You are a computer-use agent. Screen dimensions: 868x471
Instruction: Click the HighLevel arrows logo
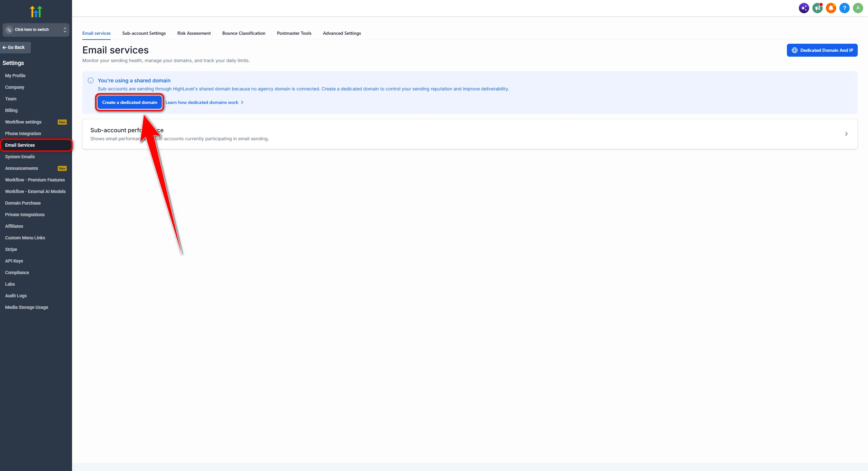click(36, 12)
